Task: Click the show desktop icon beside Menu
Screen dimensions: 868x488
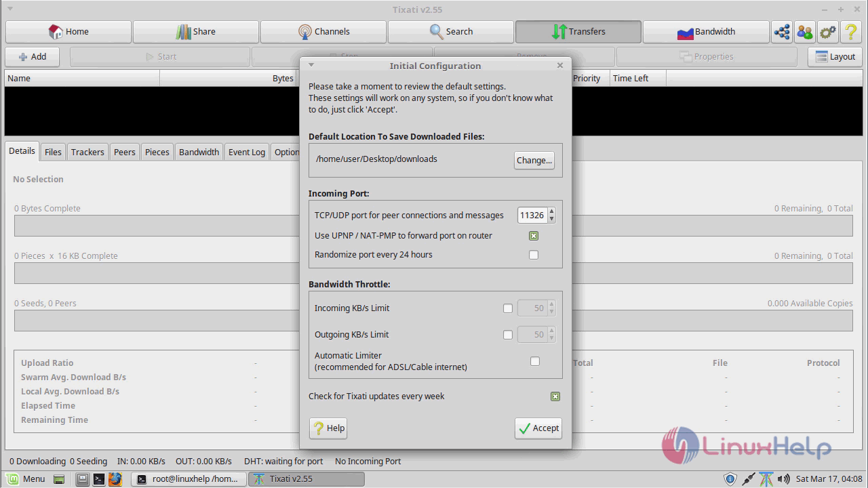Action: 59,479
